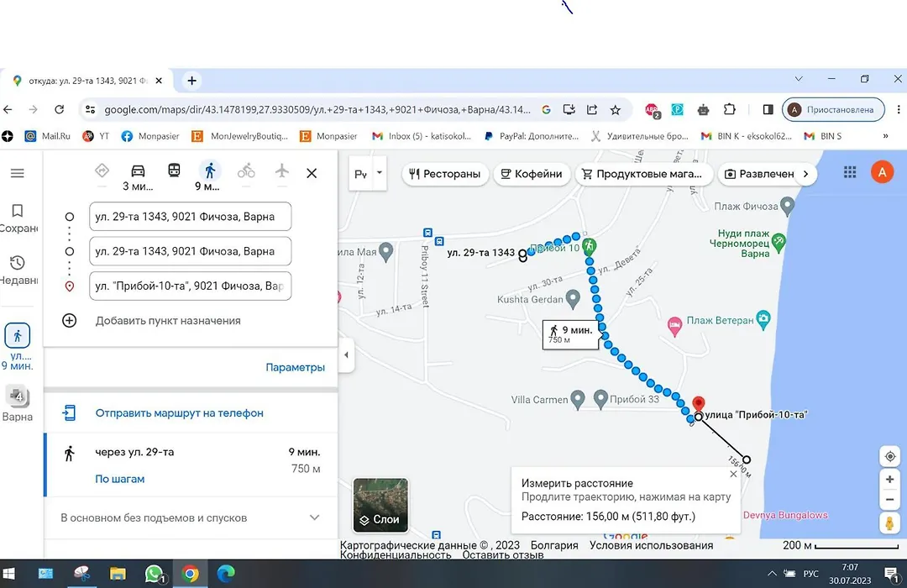Filter map by Кофейни
Viewport: 907px width, 588px height.
(532, 174)
